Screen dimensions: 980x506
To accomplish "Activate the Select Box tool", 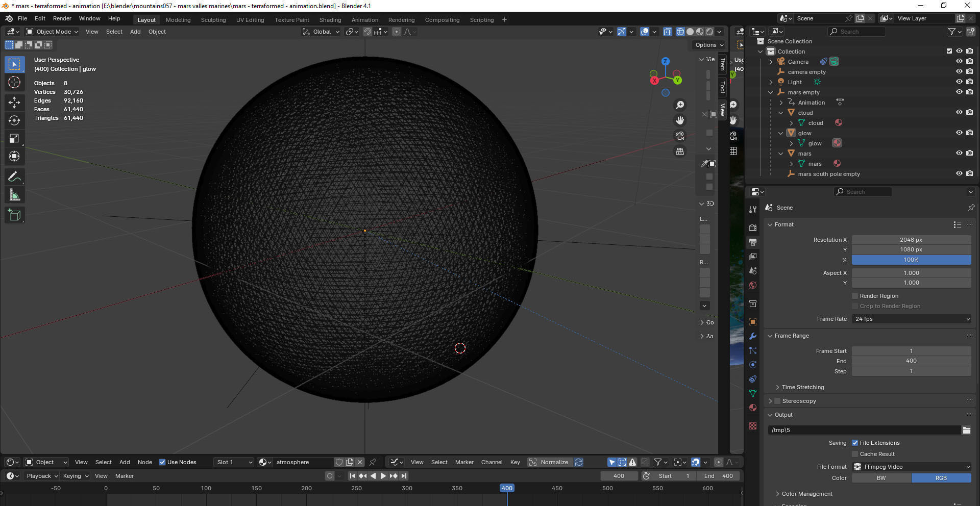I will (14, 64).
